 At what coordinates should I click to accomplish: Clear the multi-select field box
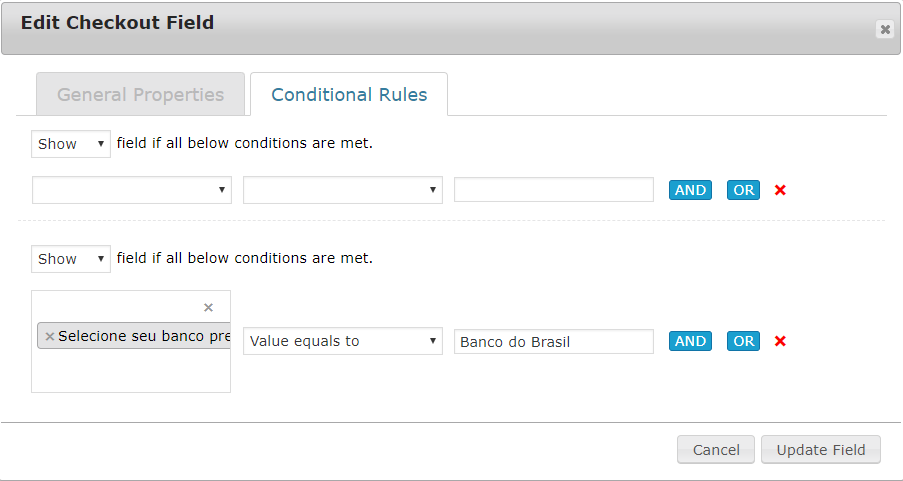coord(208,307)
